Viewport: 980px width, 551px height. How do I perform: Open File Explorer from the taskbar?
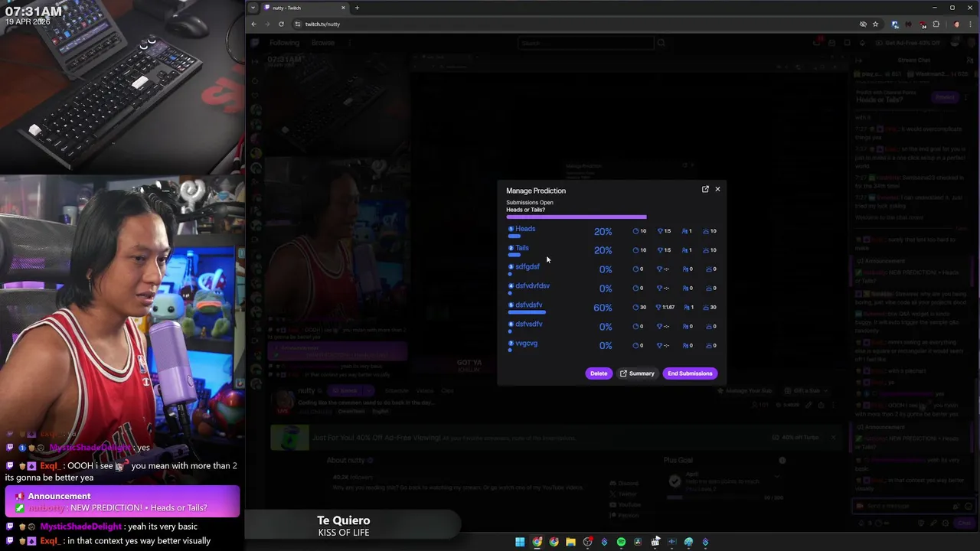[570, 542]
